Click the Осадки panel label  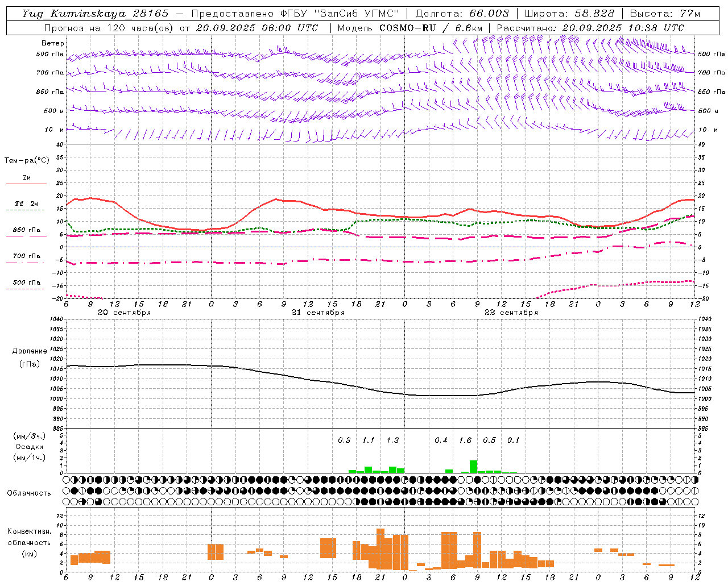[x=29, y=447]
